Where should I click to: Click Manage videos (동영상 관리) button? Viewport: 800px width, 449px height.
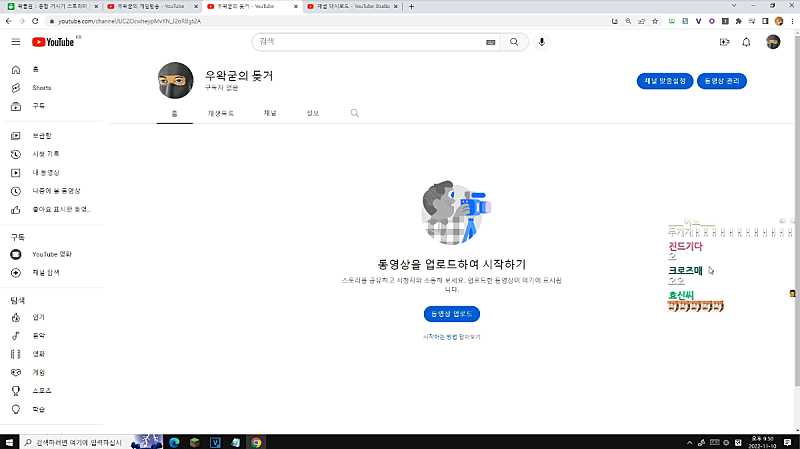click(721, 81)
